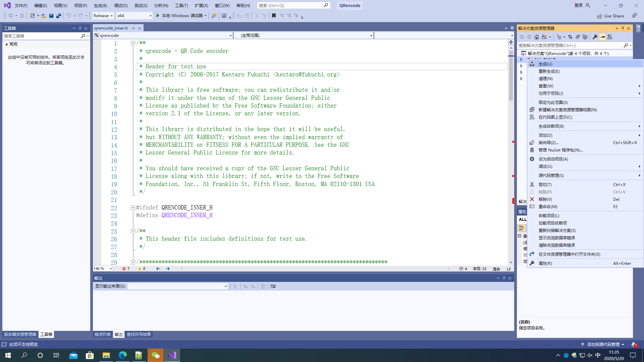Screen dimensions: 644x362
Task: Select 重新生成(E) from the context menu
Action: (x=549, y=71)
